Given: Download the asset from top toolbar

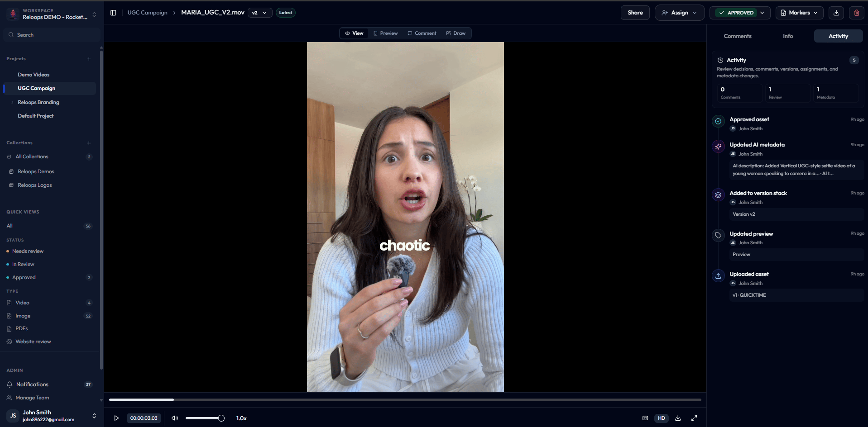Looking at the screenshot, I should [x=836, y=13].
